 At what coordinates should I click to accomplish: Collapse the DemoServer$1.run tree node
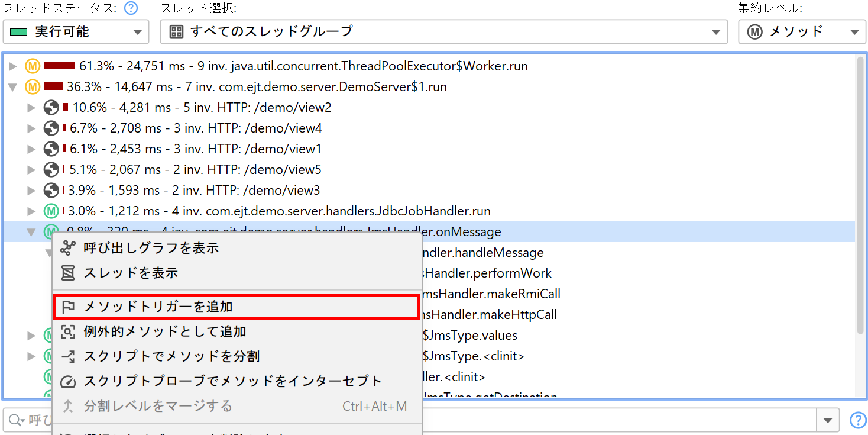tap(13, 87)
